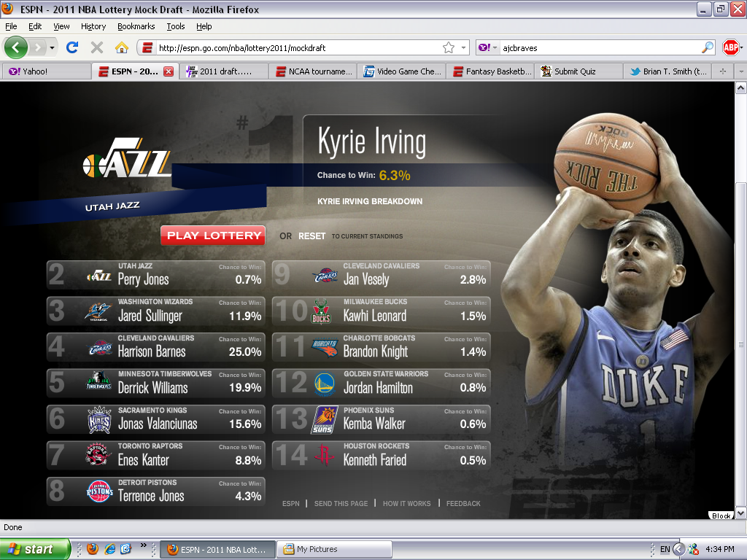The image size is (747, 560).
Task: Click the Toronto Raptors logo
Action: (98, 454)
